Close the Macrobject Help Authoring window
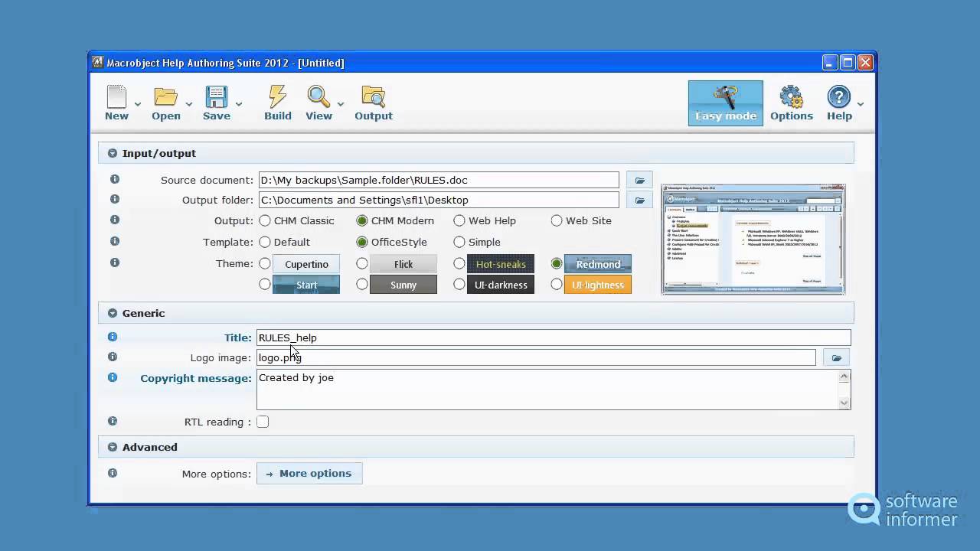The image size is (980, 551). coord(865,63)
